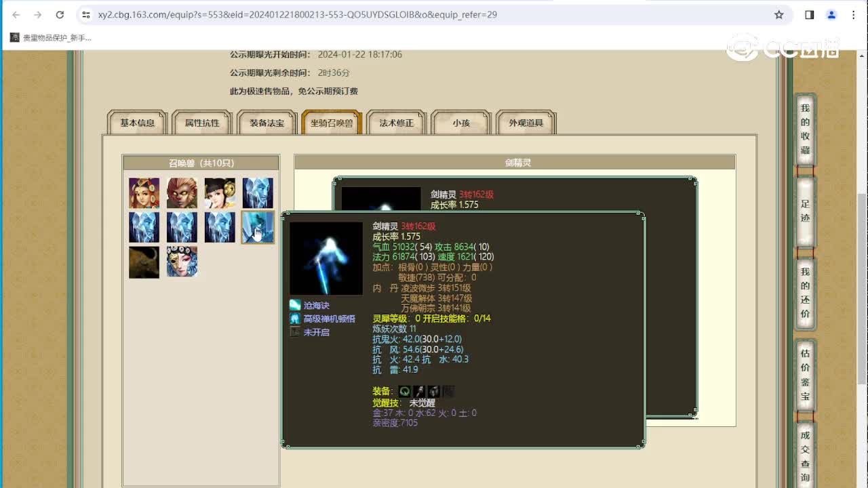Open the 基本信息 tab
This screenshot has height=488, width=868.
pyautogui.click(x=138, y=123)
